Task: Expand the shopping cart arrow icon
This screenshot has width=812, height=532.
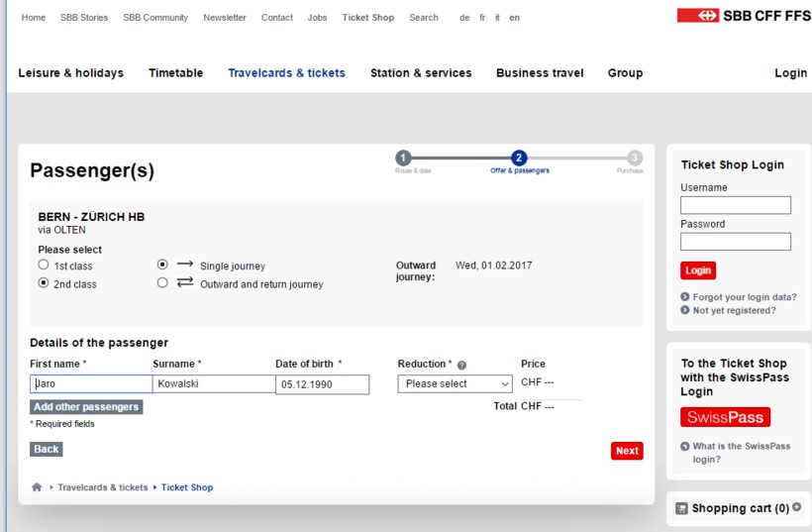Action: (x=797, y=507)
